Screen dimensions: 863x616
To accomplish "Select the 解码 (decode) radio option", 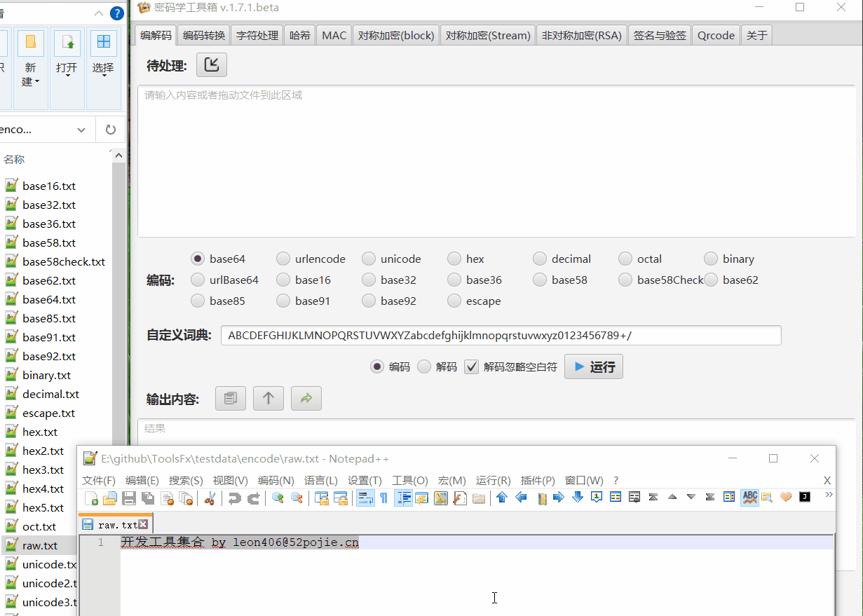I will pos(423,366).
